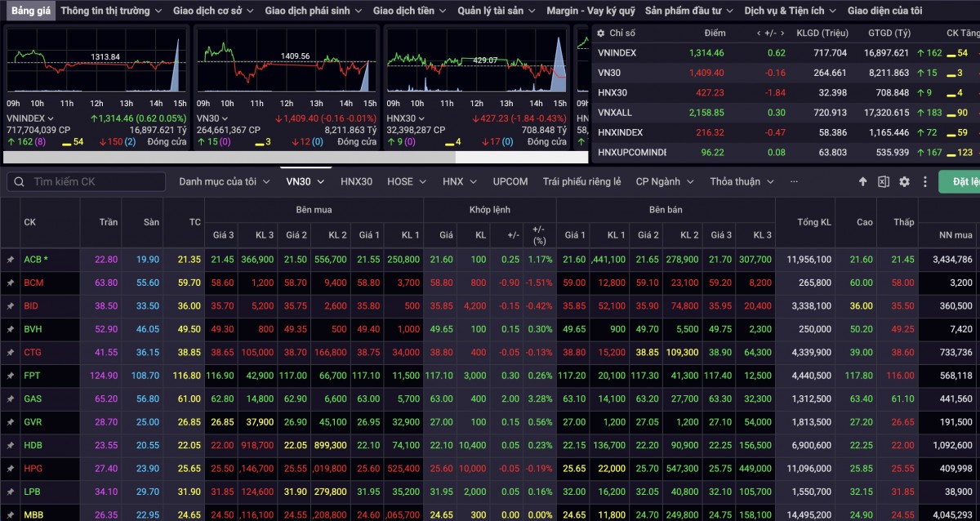Open the vertical three-dot more menu
This screenshot has width=980, height=521.
coord(925,182)
